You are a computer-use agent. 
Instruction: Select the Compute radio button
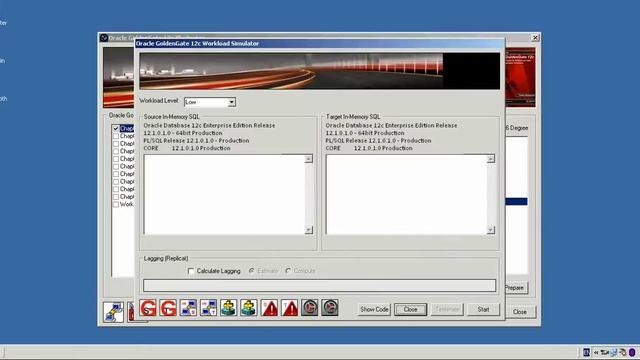click(x=288, y=271)
